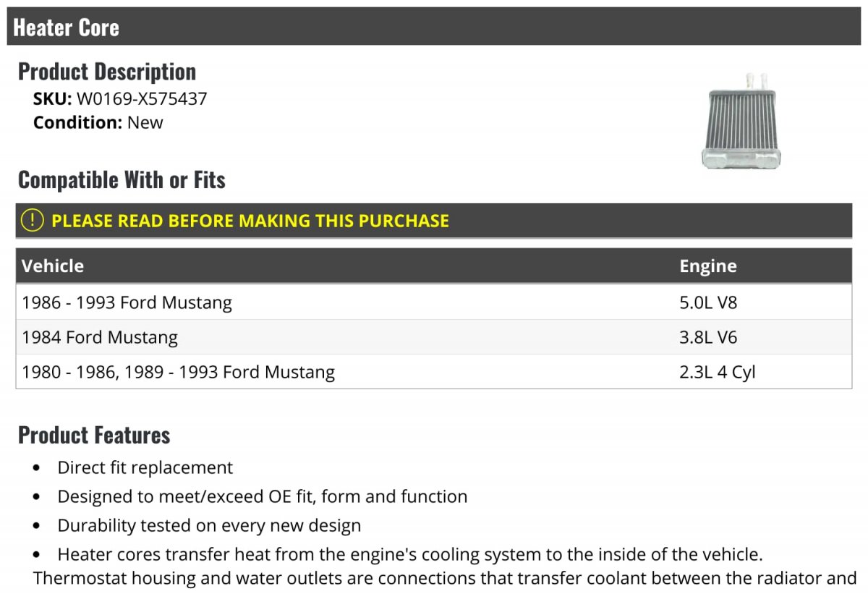Click the 3.8L V6 engine cell
The height and width of the screenshot is (594, 868).
(x=707, y=337)
